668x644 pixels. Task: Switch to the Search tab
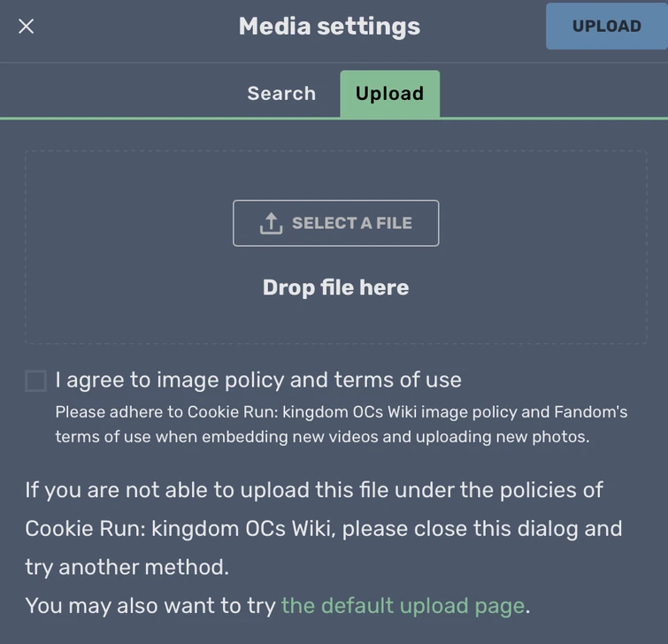pos(281,94)
